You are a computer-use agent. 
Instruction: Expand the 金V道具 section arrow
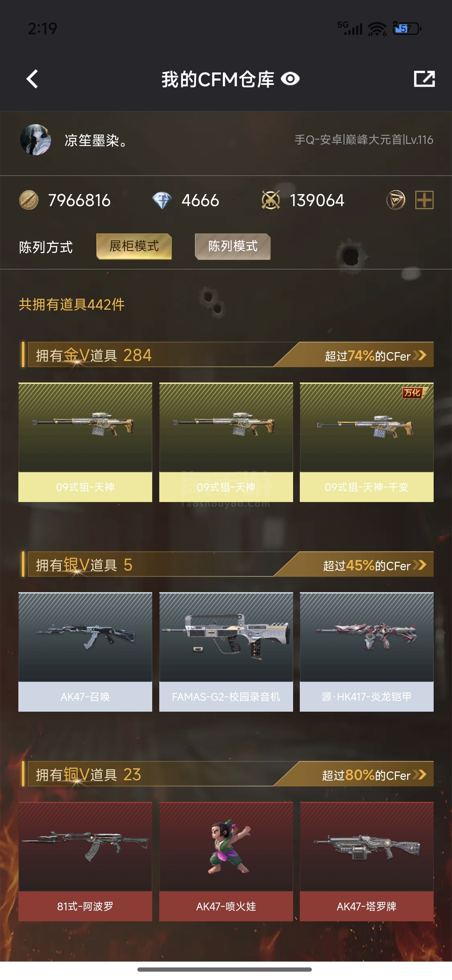420,355
